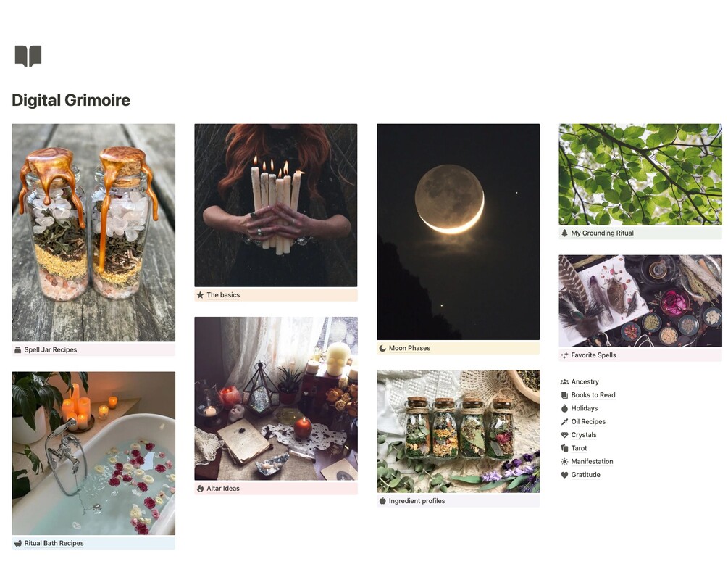
Task: Click the crescent moon photo thumbnail
Action: coord(458,231)
